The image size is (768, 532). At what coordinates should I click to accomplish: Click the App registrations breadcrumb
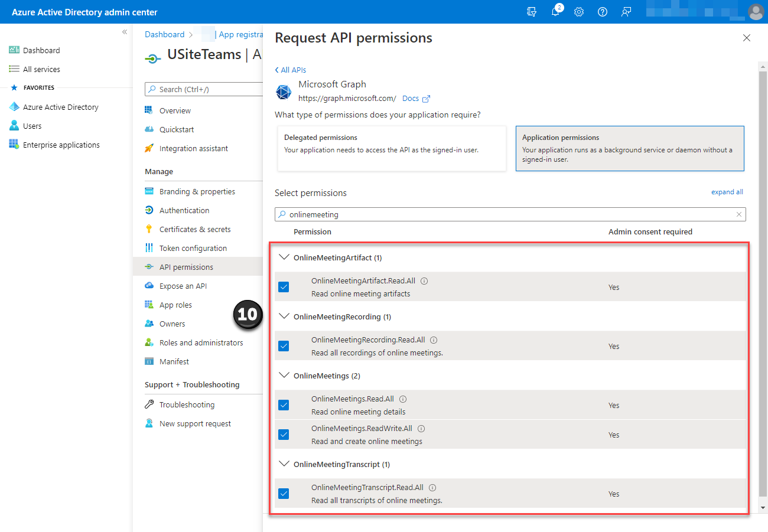(x=240, y=34)
